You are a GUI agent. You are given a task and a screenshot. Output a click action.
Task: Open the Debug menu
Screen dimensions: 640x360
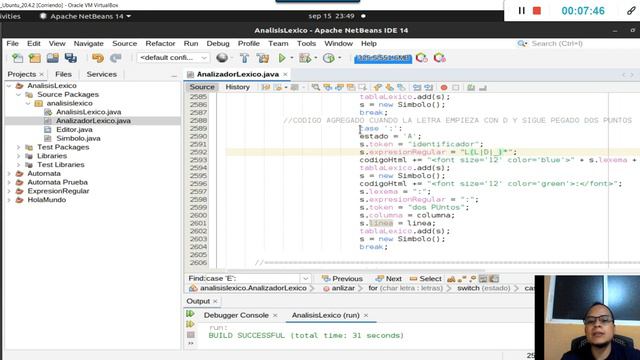[x=218, y=43]
